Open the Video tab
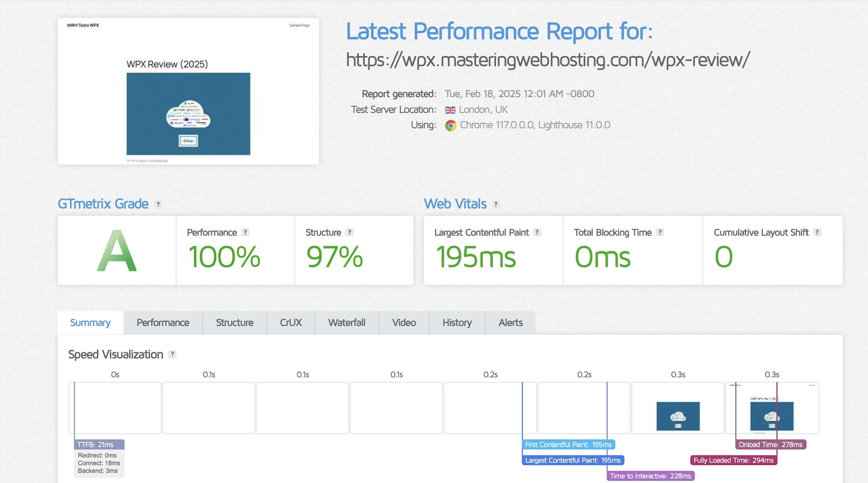This screenshot has width=868, height=483. 404,322
